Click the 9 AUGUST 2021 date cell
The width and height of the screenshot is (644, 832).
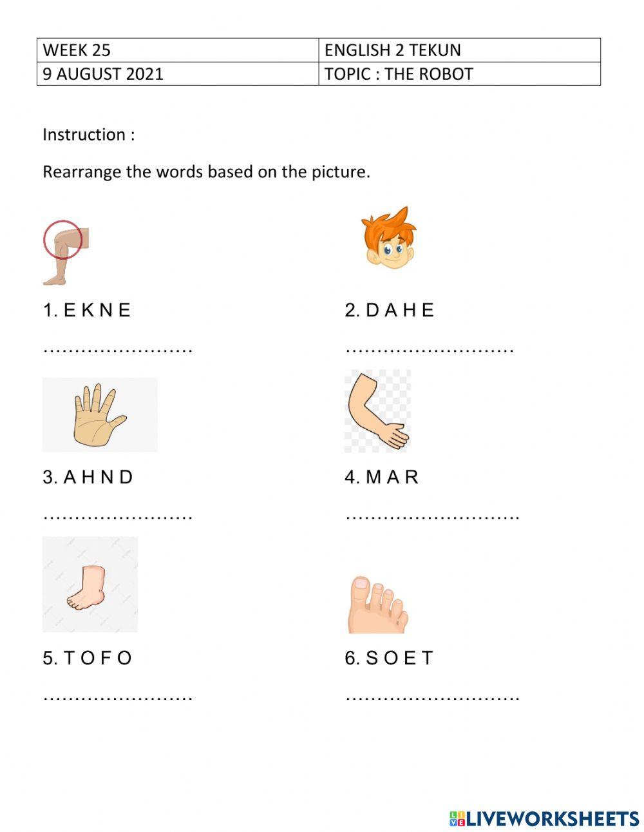[x=177, y=73]
